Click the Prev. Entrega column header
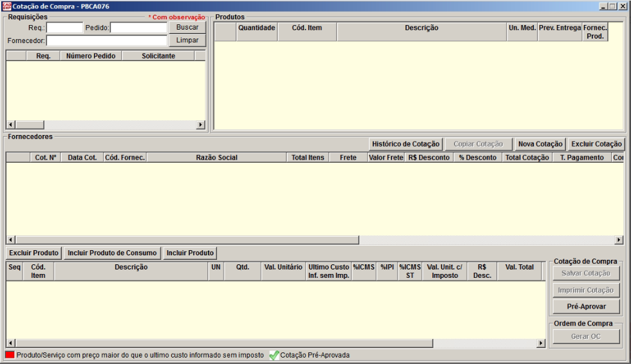The width and height of the screenshot is (631, 364). [x=560, y=32]
